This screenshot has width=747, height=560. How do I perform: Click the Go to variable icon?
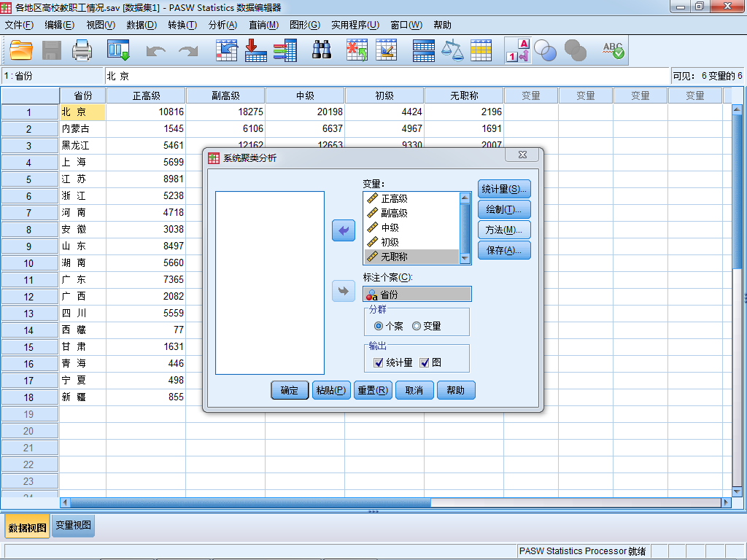[x=255, y=50]
